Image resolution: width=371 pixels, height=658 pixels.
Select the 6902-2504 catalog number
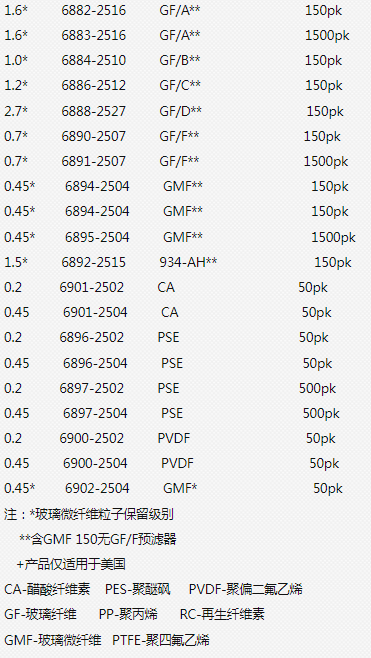pos(97,488)
